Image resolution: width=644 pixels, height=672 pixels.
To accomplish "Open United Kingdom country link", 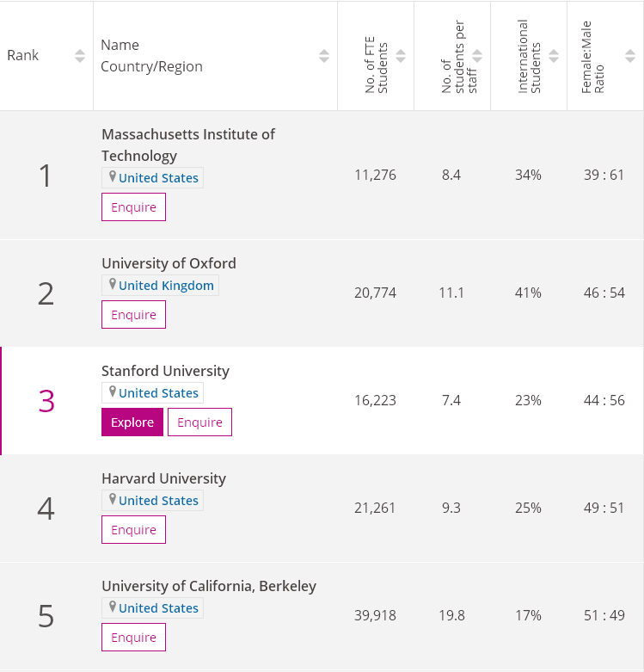I will 167,286.
